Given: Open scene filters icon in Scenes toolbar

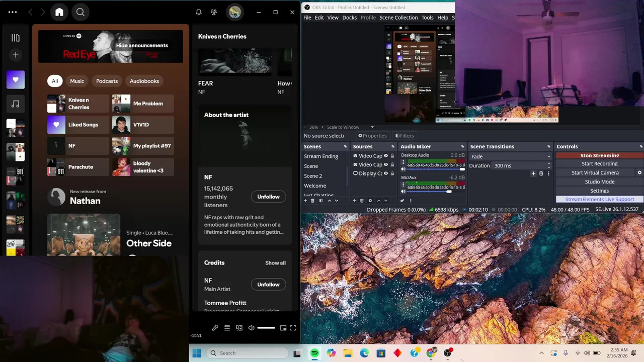Looking at the screenshot, I should (x=321, y=201).
